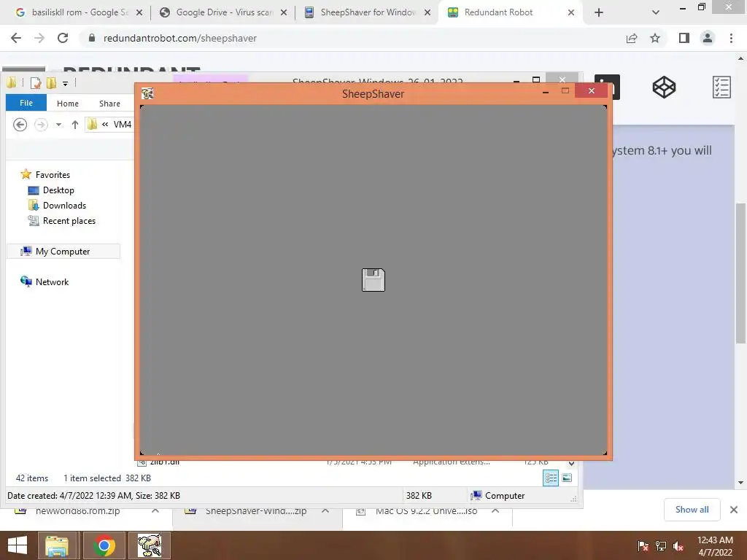The image size is (747, 560).
Task: Click the New Folder icon in quick access toolbar
Action: (52, 83)
